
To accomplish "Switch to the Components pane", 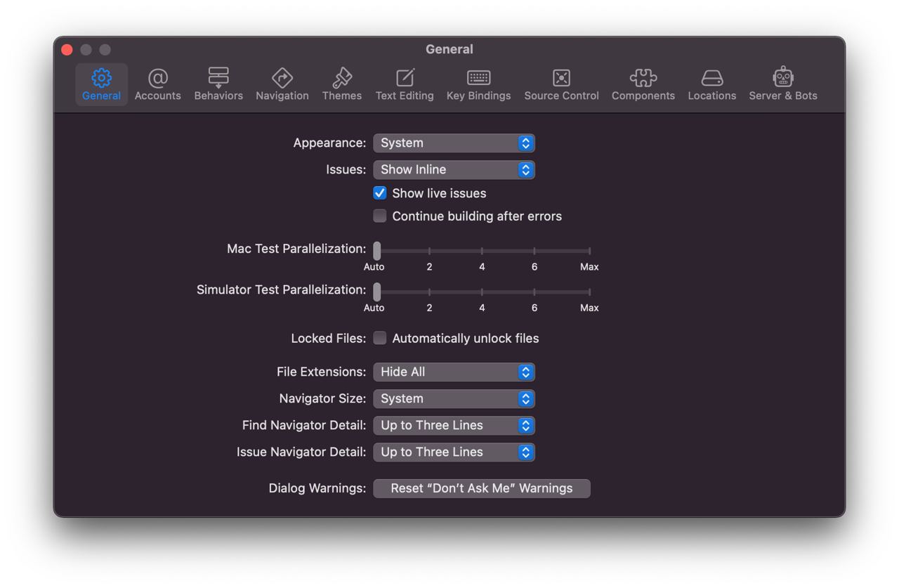I will (643, 84).
